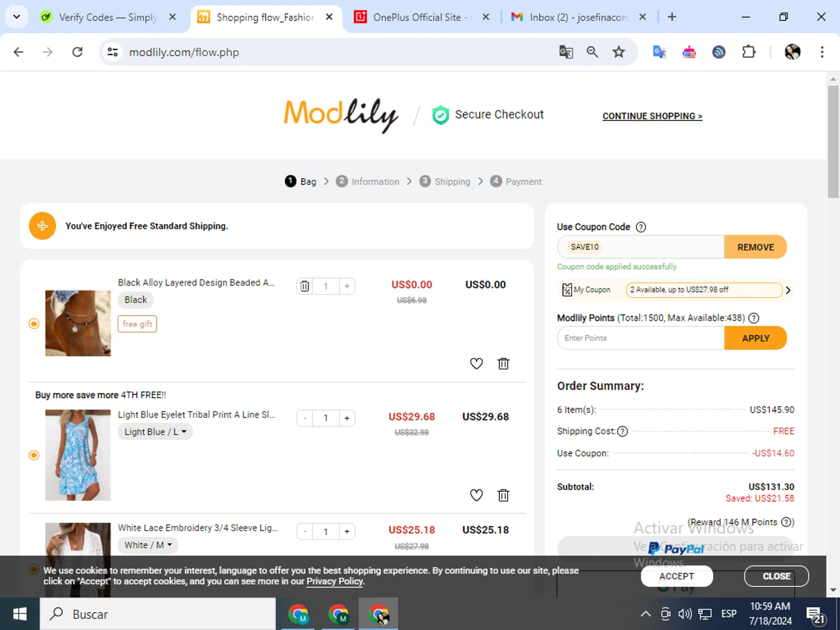Increase quantity of Light Blue dress
Viewport: 840px width, 630px height.
click(347, 418)
